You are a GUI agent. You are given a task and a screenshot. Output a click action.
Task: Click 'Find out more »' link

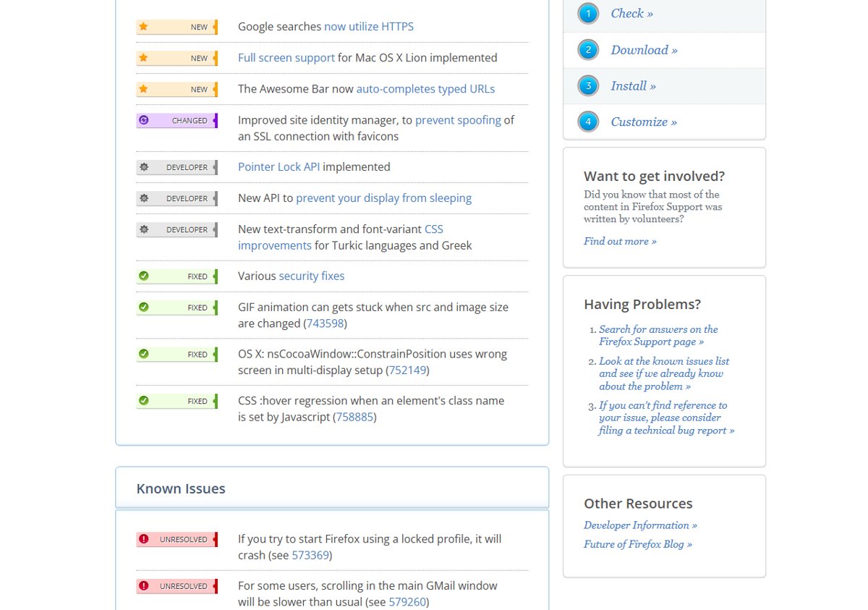pyautogui.click(x=620, y=241)
